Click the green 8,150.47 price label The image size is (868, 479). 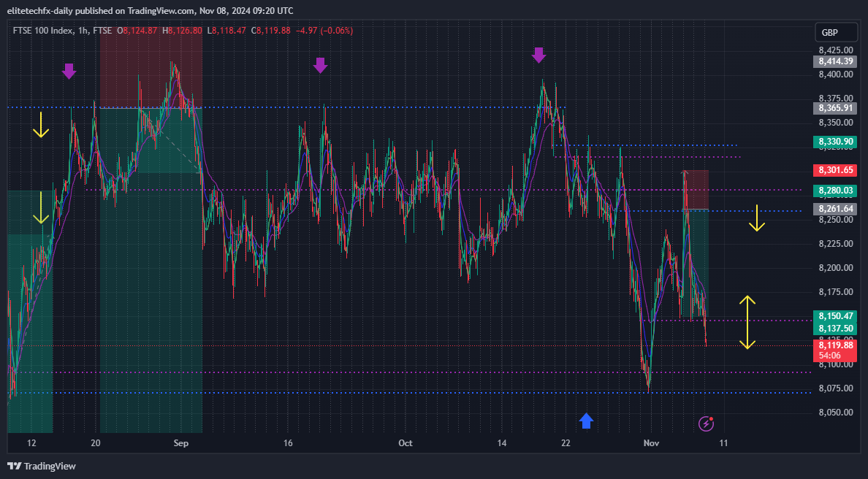[x=835, y=316]
